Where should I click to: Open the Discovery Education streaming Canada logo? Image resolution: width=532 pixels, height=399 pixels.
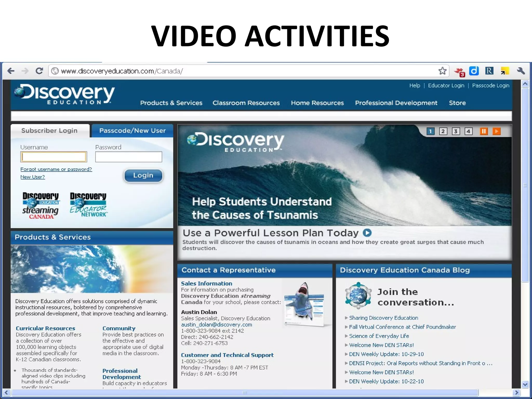[41, 205]
